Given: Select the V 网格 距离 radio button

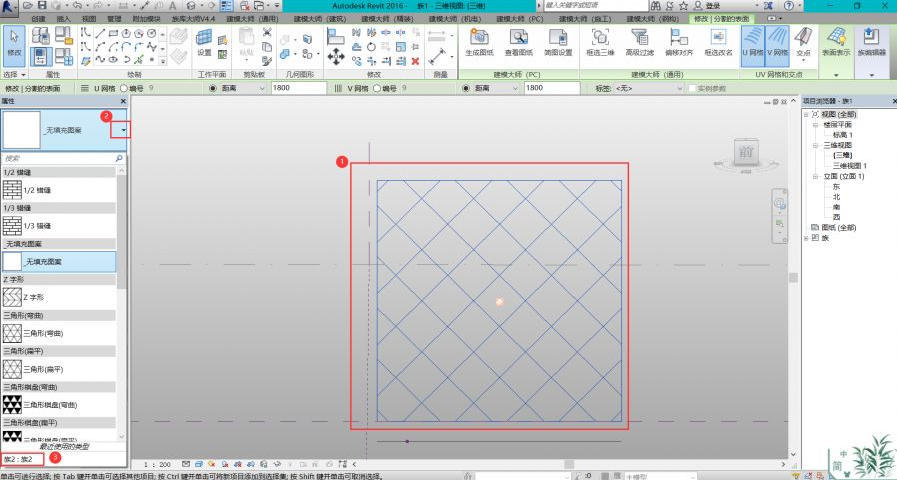Looking at the screenshot, I should coord(466,88).
